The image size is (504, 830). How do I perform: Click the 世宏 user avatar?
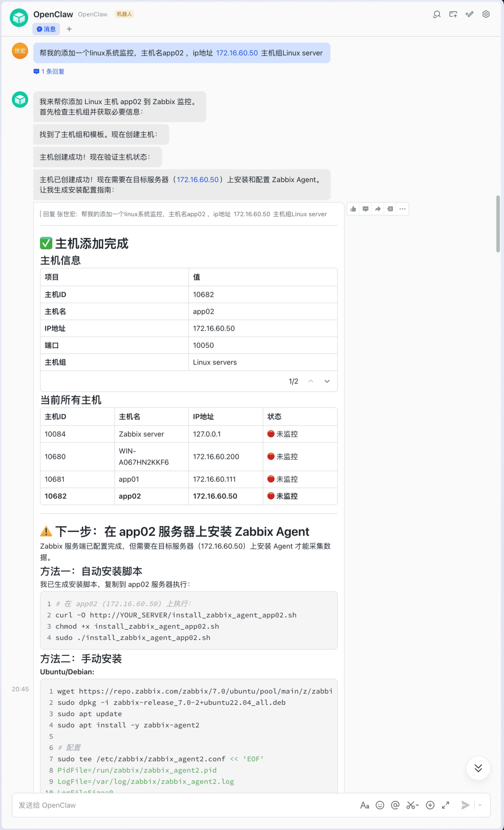[20, 51]
